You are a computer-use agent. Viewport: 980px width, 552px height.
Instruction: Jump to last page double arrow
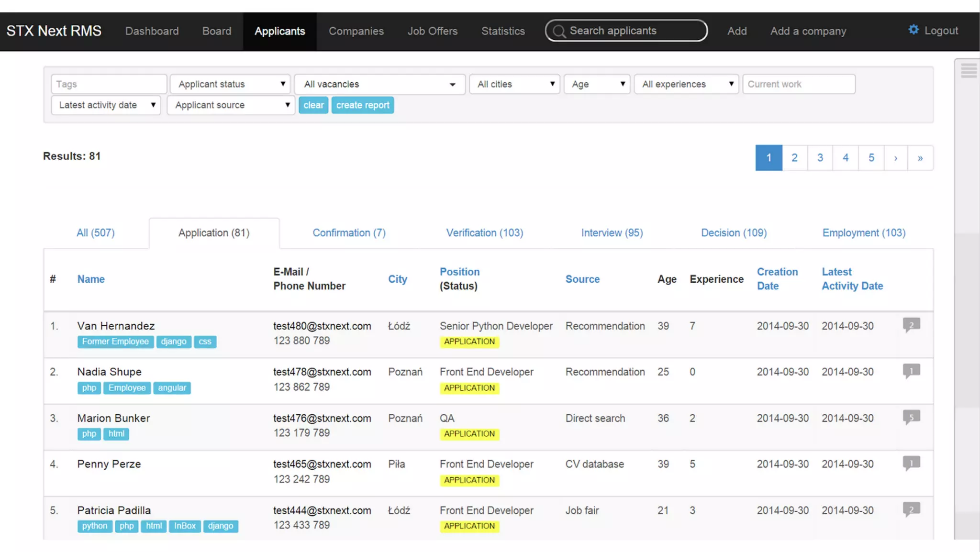920,158
